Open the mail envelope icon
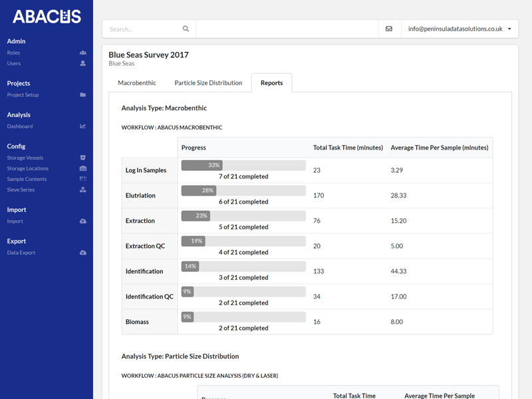Screen dimensions: 532x399 pos(389,29)
